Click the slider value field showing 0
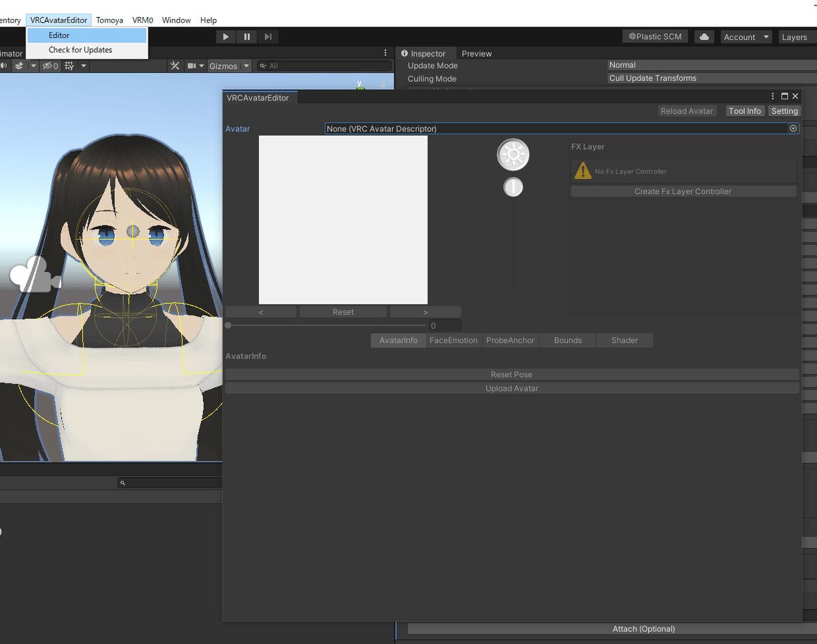 [x=445, y=325]
